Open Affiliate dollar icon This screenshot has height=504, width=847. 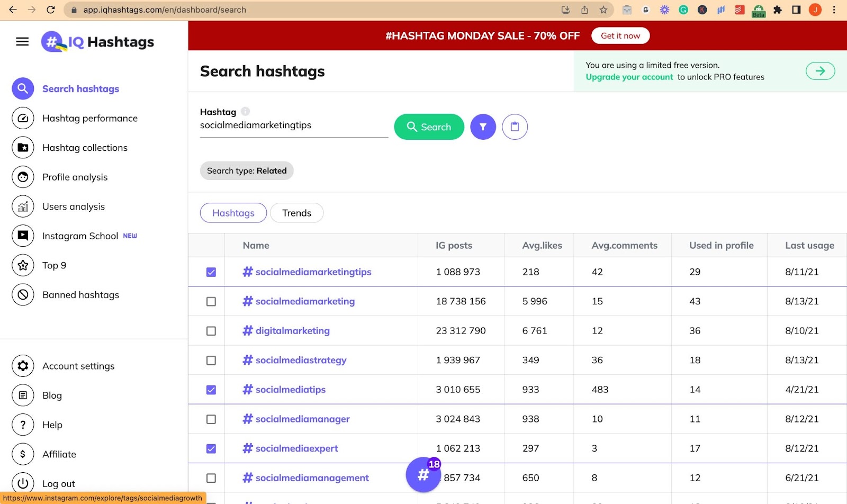point(23,454)
